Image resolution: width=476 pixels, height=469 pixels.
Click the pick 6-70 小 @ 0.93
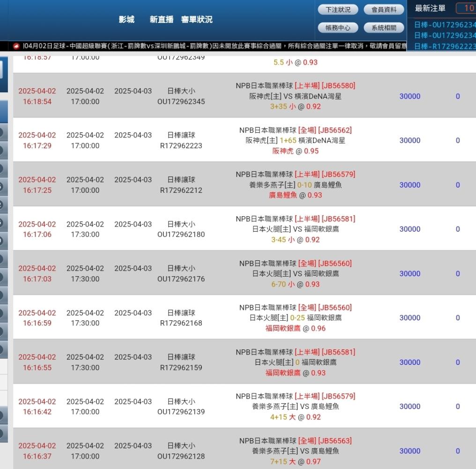295,284
